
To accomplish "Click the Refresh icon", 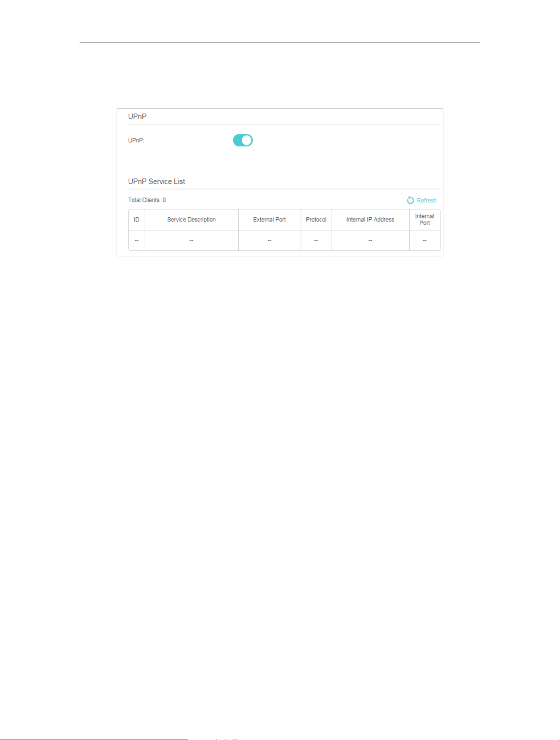I will coord(411,200).
